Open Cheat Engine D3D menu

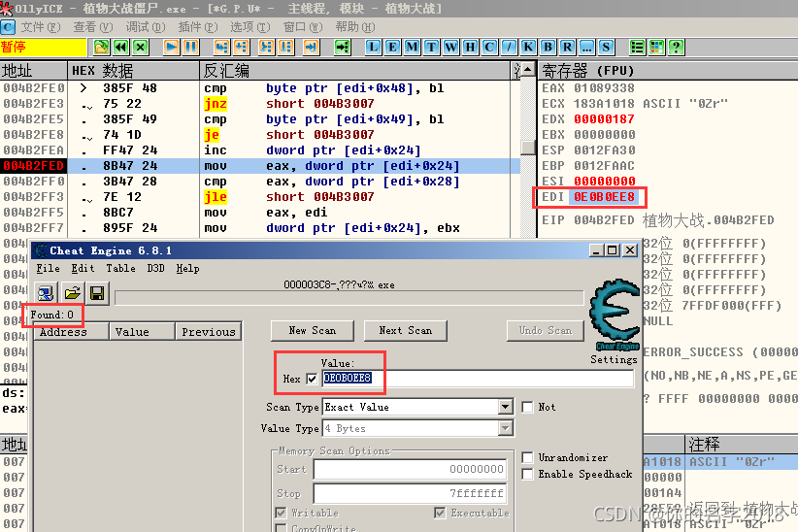(155, 268)
